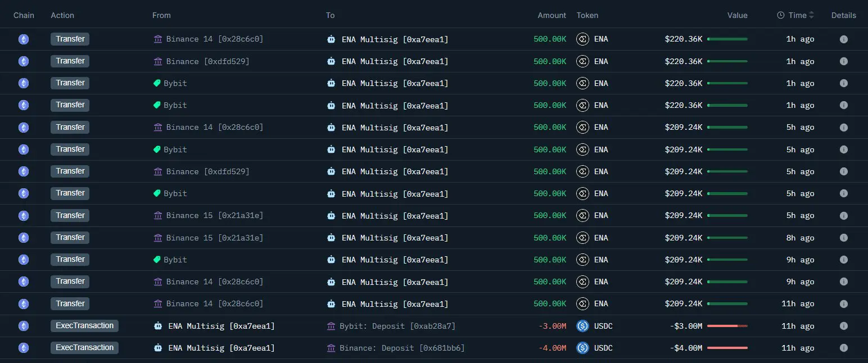The width and height of the screenshot is (868, 363).
Task: Click Transfer badge in Binance 15 8h ago row
Action: coord(70,238)
